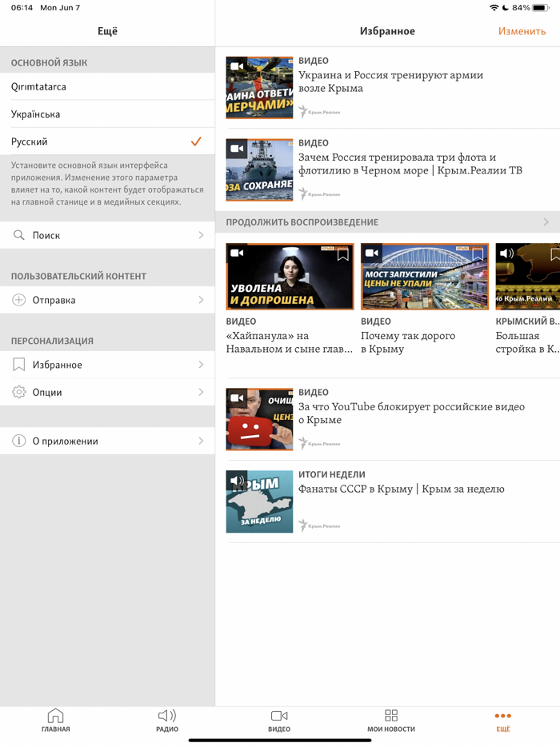This screenshot has width=560, height=747.
Task: Click camera icon on Мост запустили thumbnail
Action: [x=372, y=253]
